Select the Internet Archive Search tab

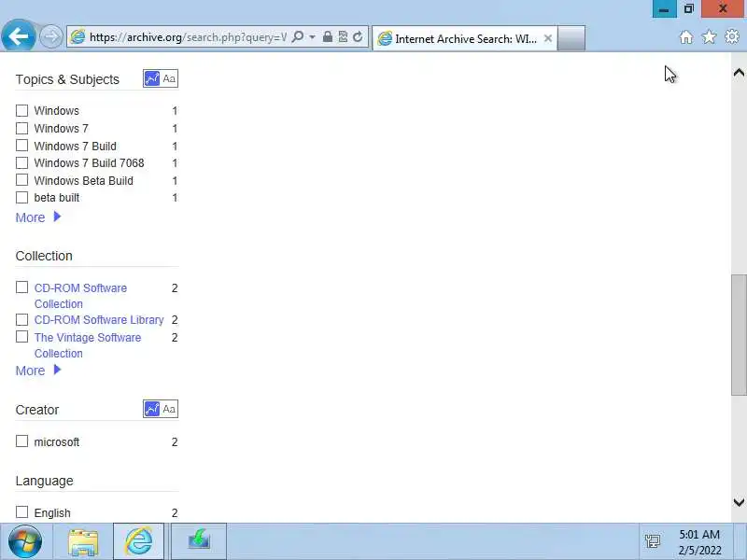tap(464, 38)
